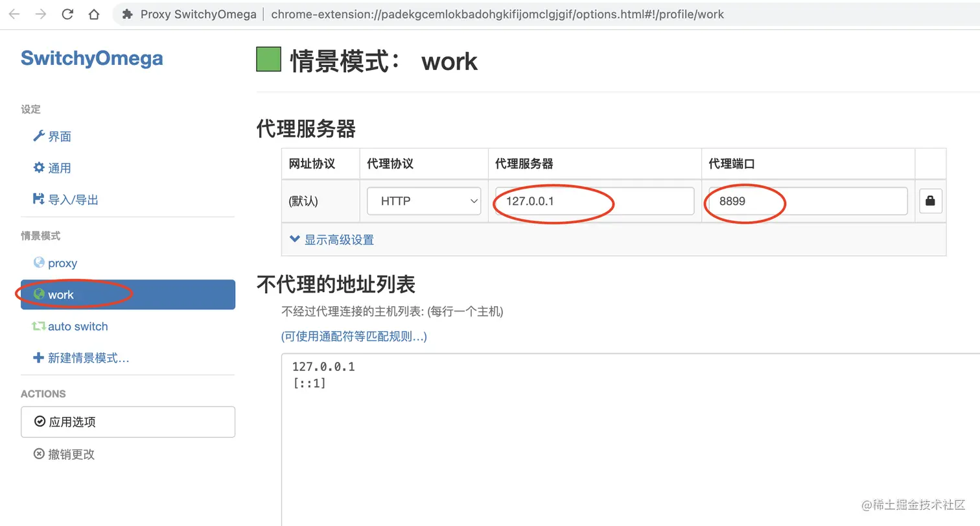Click the 可使用通配符等匹配规则 link
Viewport: 980px width, 526px height.
pyautogui.click(x=354, y=337)
